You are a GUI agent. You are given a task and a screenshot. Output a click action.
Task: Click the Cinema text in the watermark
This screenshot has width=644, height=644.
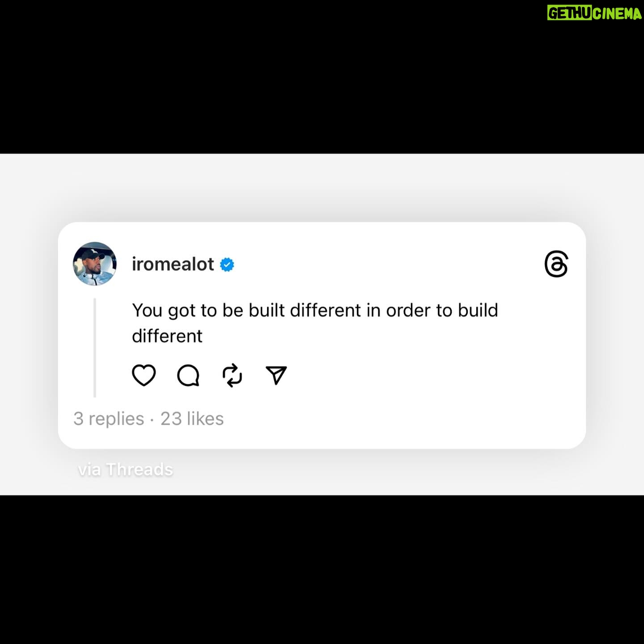pyautogui.click(x=618, y=13)
